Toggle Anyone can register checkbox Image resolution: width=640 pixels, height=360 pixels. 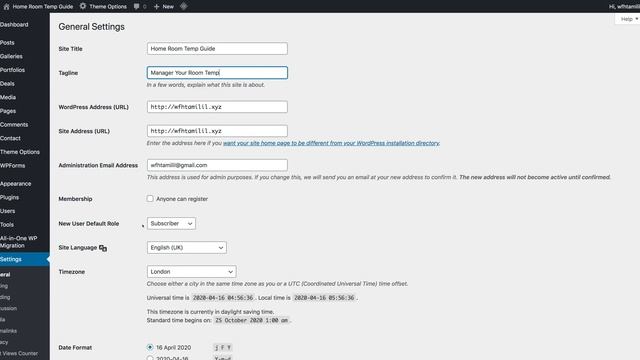coord(150,199)
